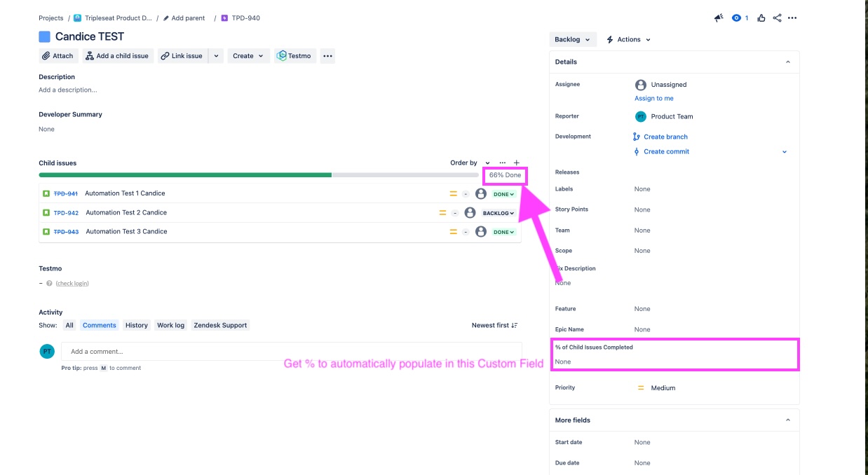This screenshot has width=868, height=475.
Task: Click the Testmo button
Action: click(x=294, y=56)
